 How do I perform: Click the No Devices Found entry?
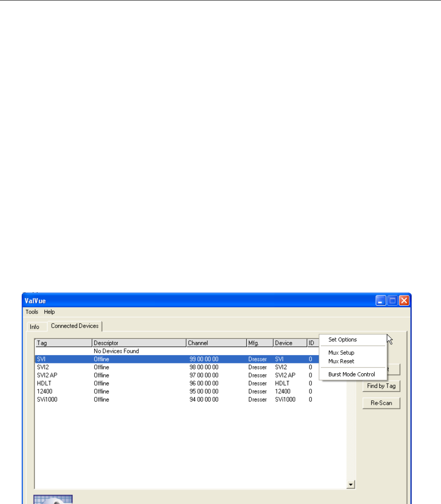point(116,351)
